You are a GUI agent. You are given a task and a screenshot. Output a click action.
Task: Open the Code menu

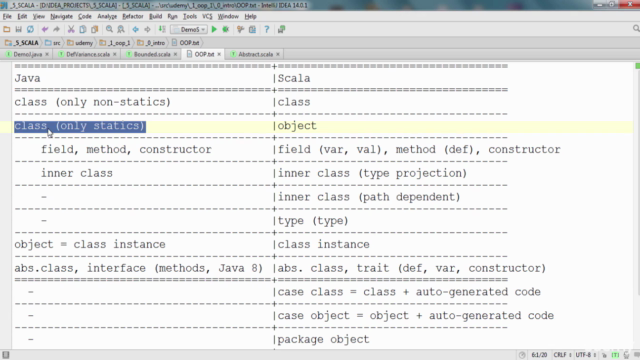84,16
